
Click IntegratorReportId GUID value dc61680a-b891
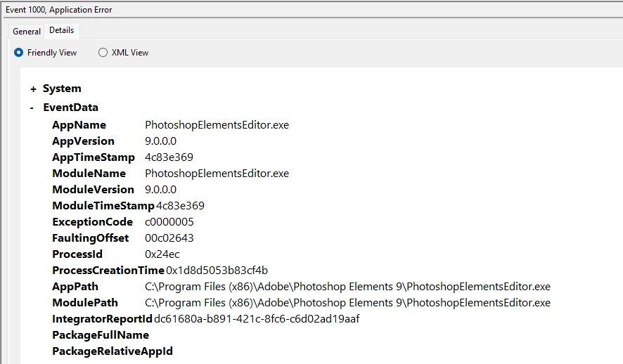pyautogui.click(x=257, y=319)
